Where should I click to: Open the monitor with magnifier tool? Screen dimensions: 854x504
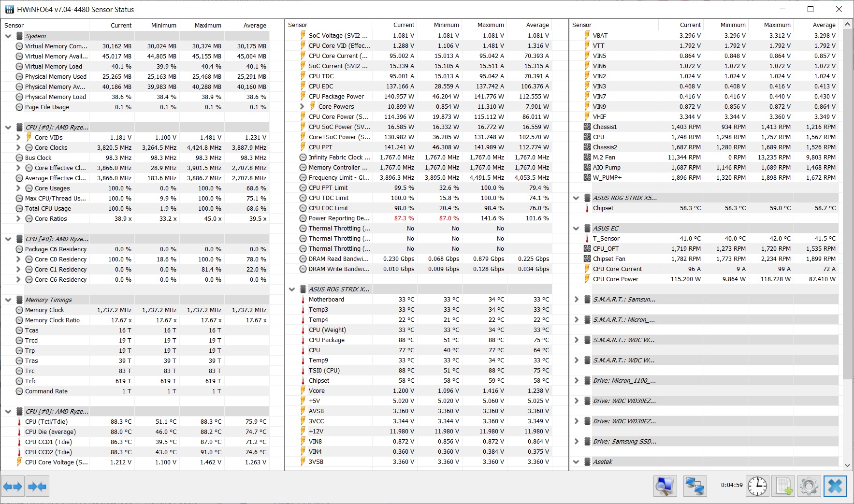click(x=665, y=486)
